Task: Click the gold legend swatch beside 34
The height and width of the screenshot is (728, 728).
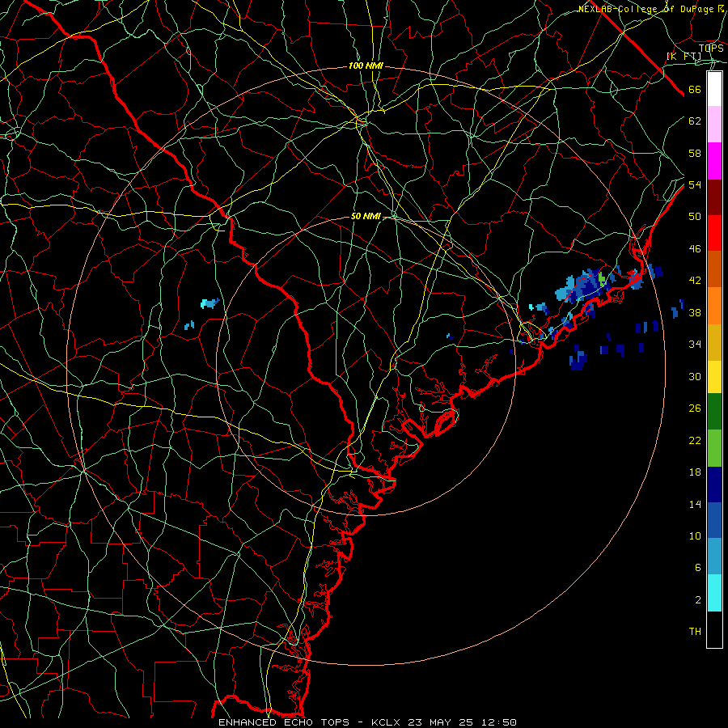Action: tap(714, 341)
